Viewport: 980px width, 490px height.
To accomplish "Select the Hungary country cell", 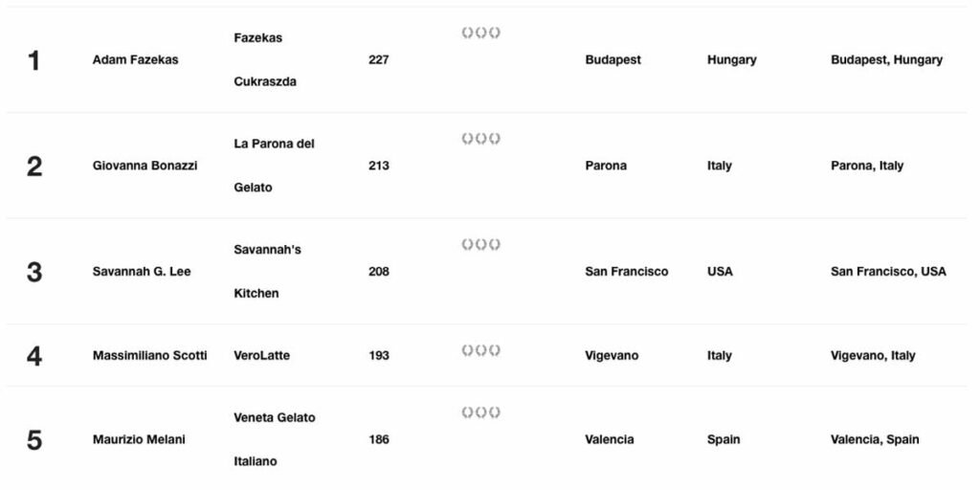I will click(731, 59).
